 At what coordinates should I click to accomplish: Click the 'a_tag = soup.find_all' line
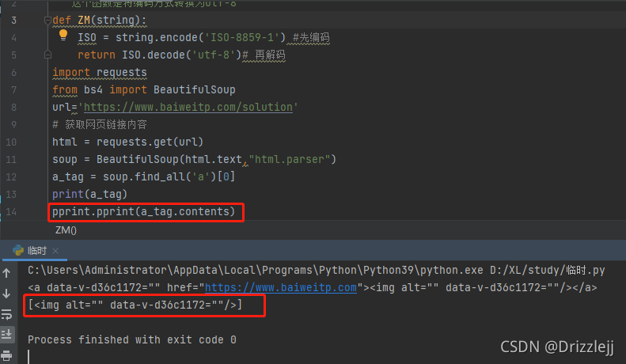point(144,176)
